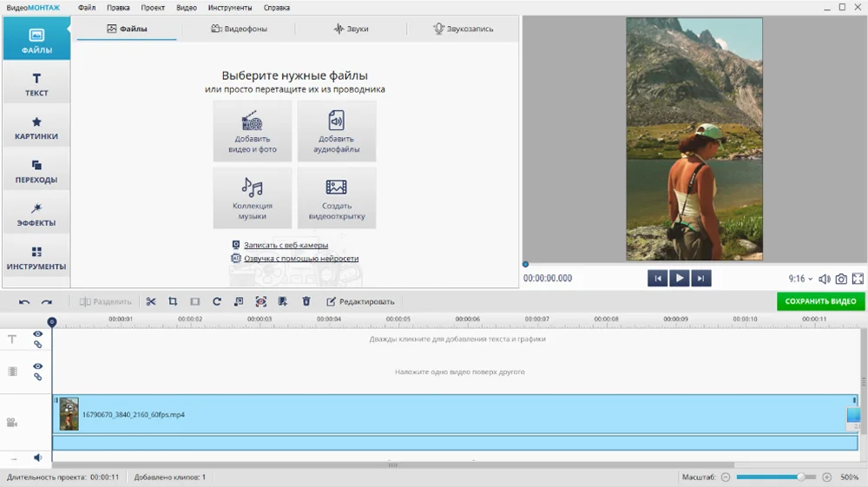868x487 pixels.
Task: Click the main video track camera icon
Action: tap(12, 422)
